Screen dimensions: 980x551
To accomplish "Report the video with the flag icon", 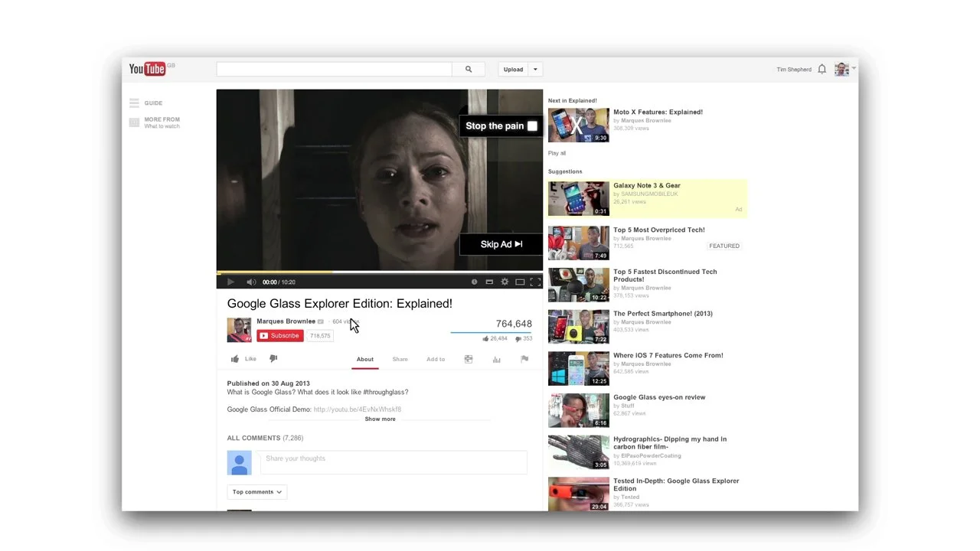I will (524, 359).
